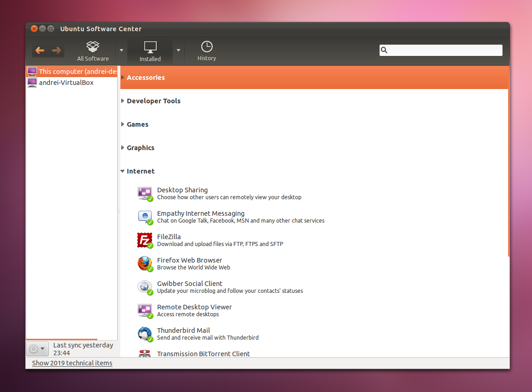Open the sync settings gear dropdown
532x392 pixels.
(x=37, y=348)
